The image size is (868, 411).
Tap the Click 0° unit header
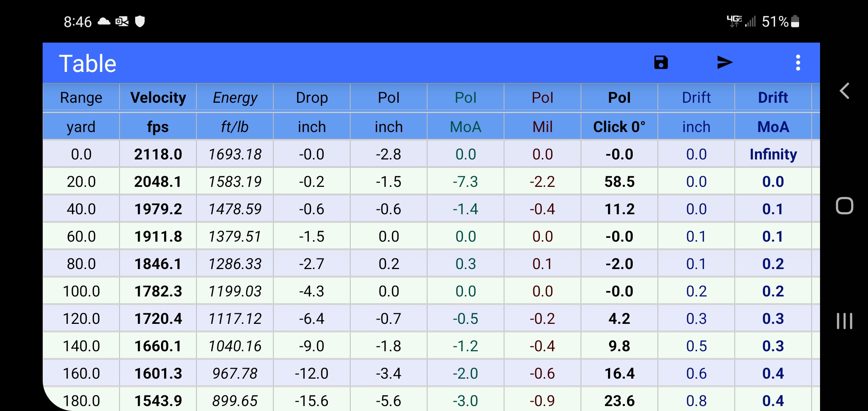click(x=619, y=127)
